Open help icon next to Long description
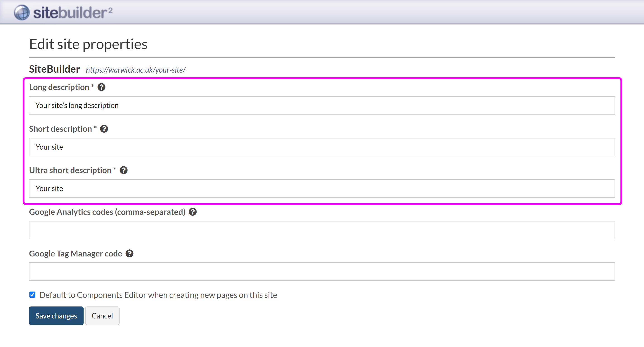 pyautogui.click(x=101, y=87)
